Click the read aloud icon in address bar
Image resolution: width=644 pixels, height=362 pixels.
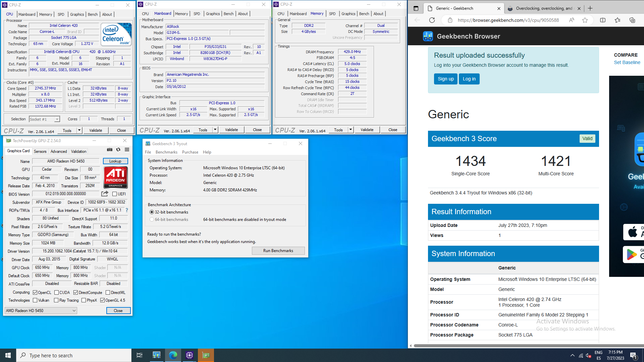click(x=572, y=20)
